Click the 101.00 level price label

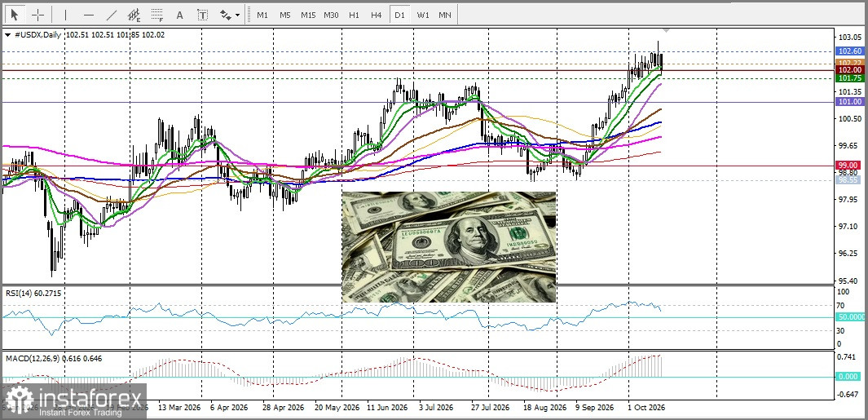(848, 102)
